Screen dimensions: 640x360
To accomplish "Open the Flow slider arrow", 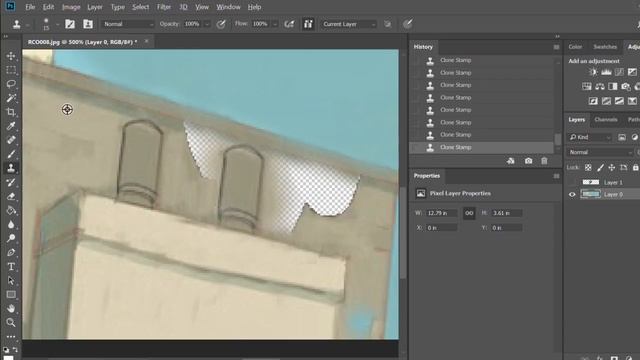I will coord(275,24).
